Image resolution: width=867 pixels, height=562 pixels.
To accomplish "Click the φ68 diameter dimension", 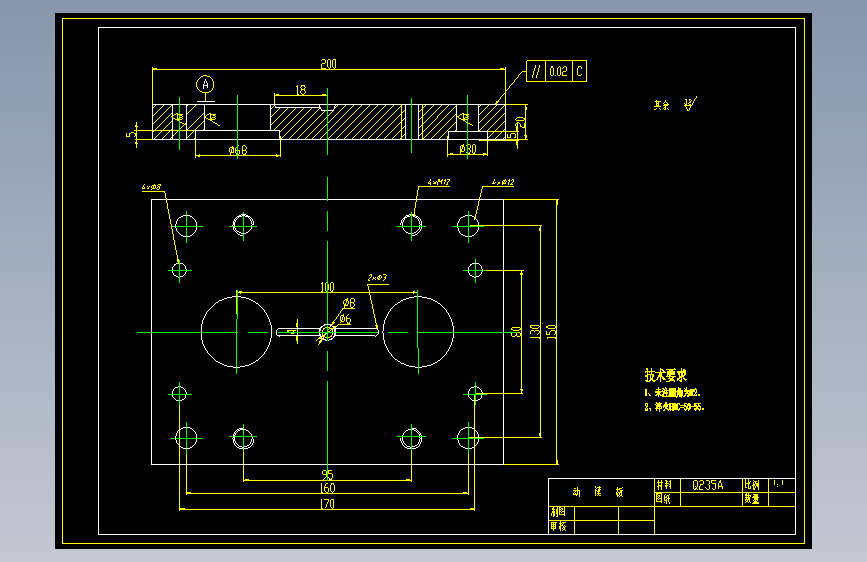I will (238, 150).
